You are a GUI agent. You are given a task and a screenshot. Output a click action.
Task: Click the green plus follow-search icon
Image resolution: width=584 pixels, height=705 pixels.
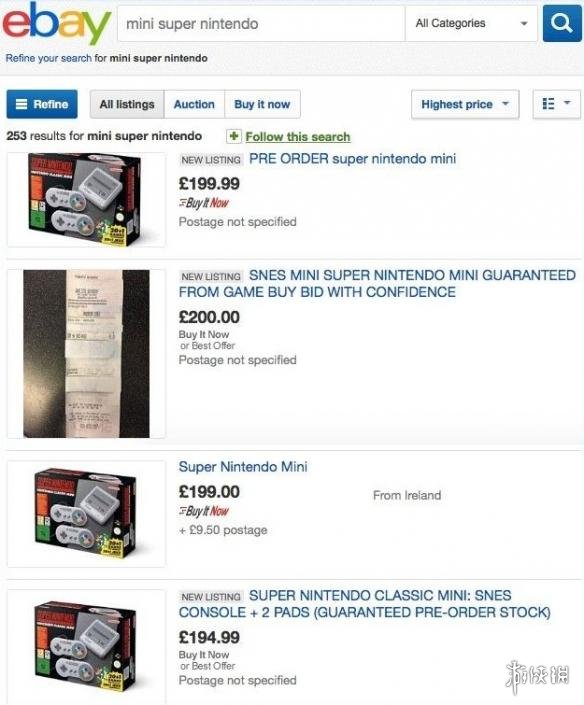coord(233,136)
